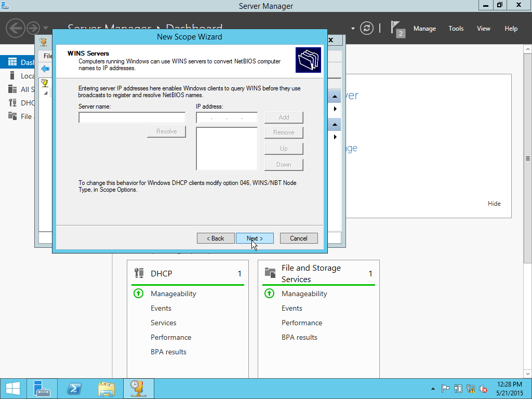This screenshot has width=532, height=399.
Task: Collapse the upper actions pane arrow
Action: pos(335,97)
